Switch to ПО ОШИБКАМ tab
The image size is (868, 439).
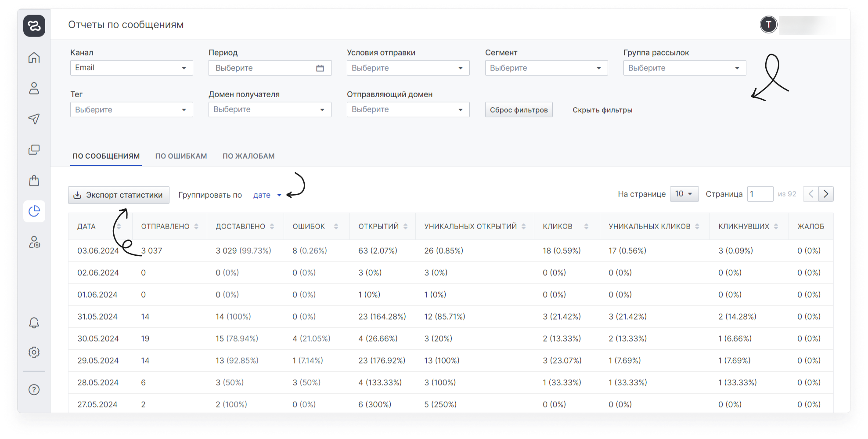[181, 156]
